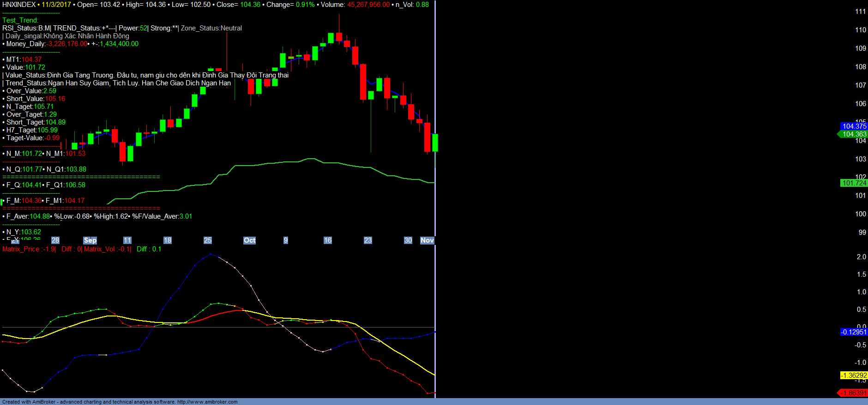This screenshot has width=868, height=405.
Task: Click the Nov label on the date axis
Action: coord(427,240)
